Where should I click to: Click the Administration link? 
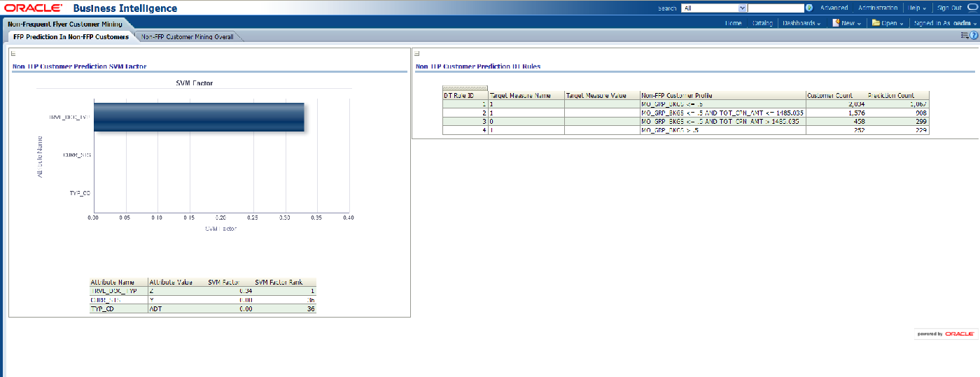877,8
